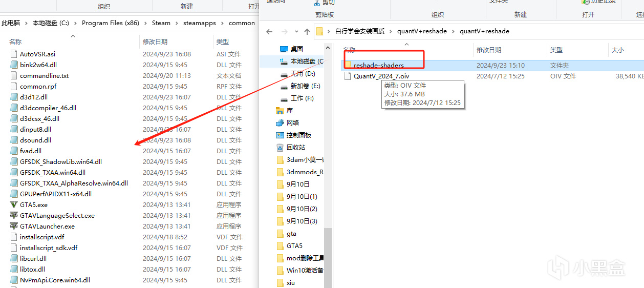Select GFSDK_ShadowLib.win64.dll file name

(x=61, y=162)
